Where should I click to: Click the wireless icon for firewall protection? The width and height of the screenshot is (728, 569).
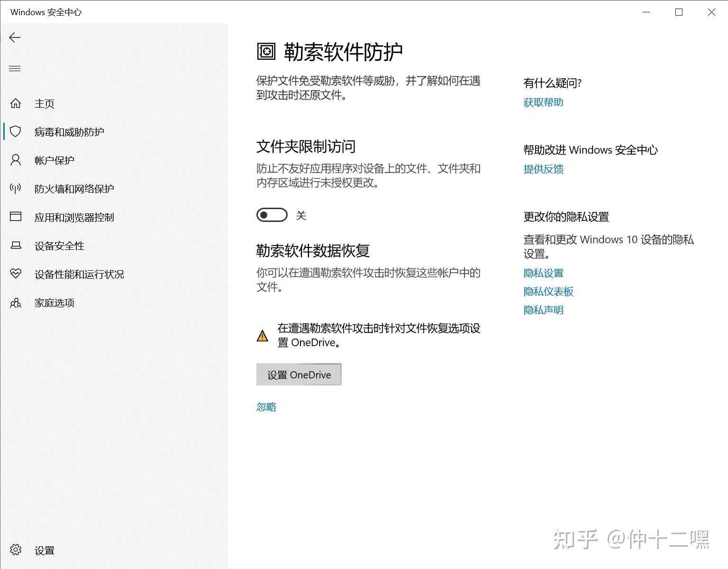tap(16, 189)
